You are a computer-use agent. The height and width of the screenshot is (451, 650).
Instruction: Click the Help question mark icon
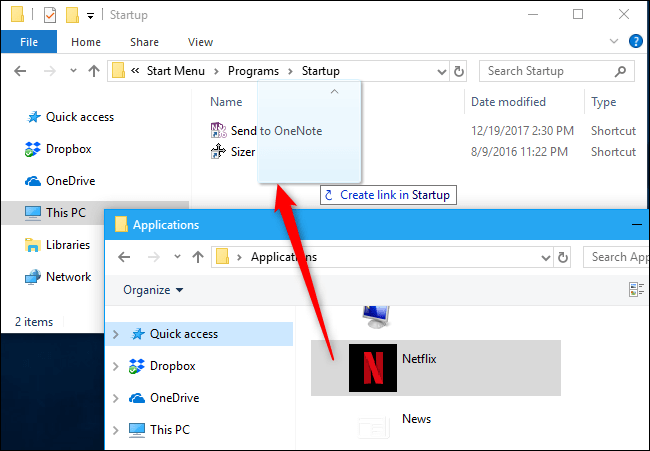coord(635,41)
